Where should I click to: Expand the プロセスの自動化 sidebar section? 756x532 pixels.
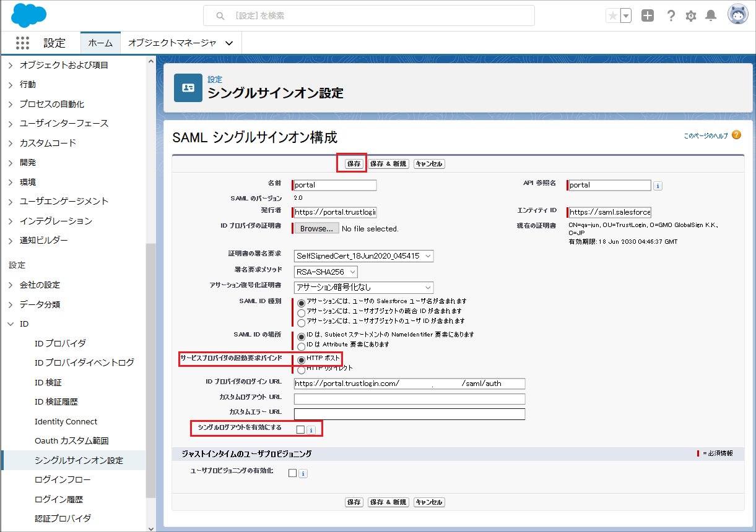(11, 104)
